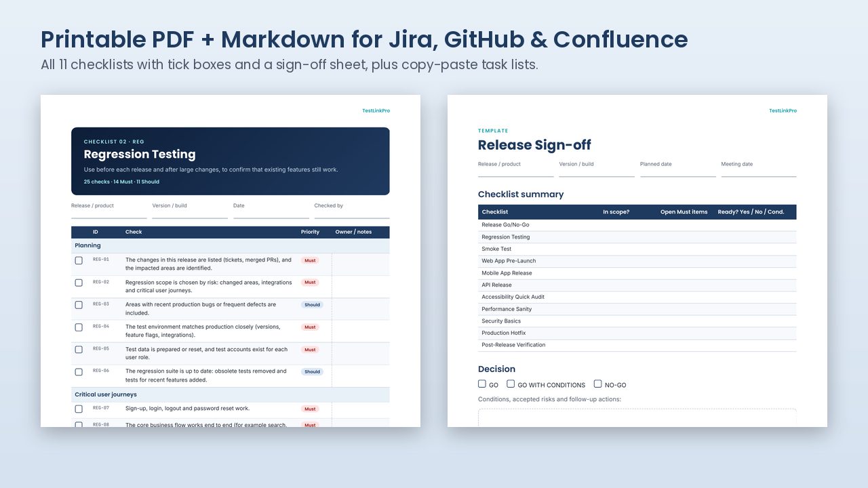The height and width of the screenshot is (488, 868).
Task: Select the Critical user journeys section header
Action: [x=231, y=394]
